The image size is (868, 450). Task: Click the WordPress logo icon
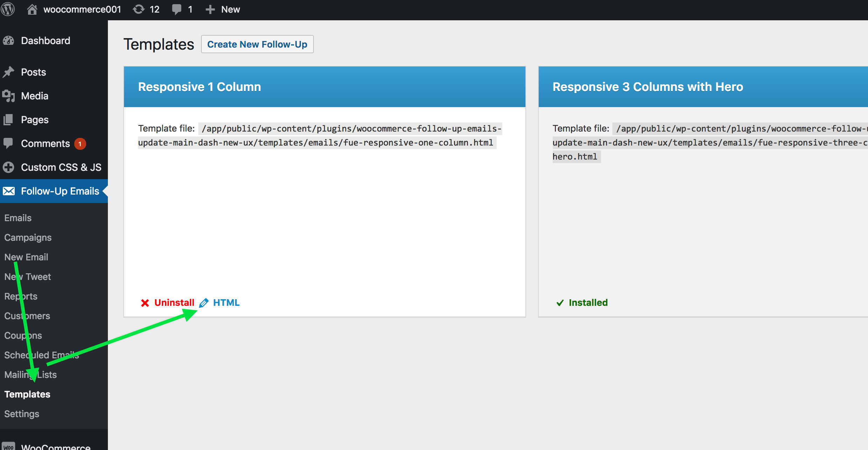(8, 9)
